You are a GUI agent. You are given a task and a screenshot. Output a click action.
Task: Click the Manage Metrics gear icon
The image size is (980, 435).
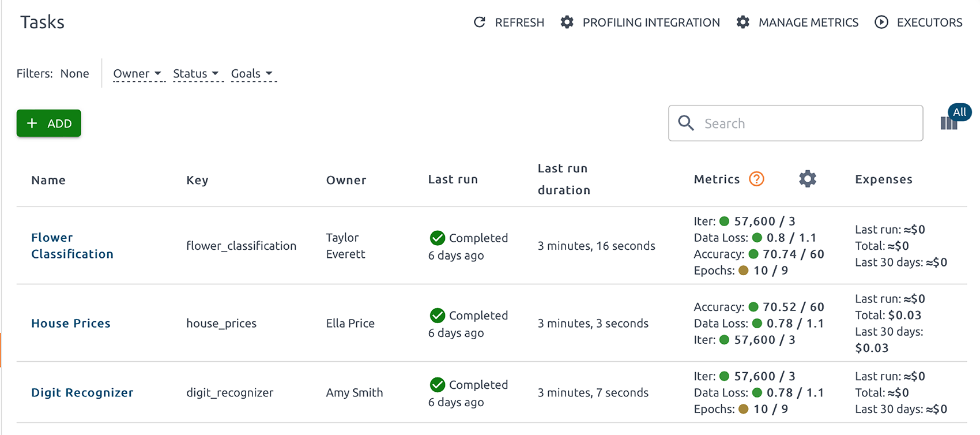743,22
